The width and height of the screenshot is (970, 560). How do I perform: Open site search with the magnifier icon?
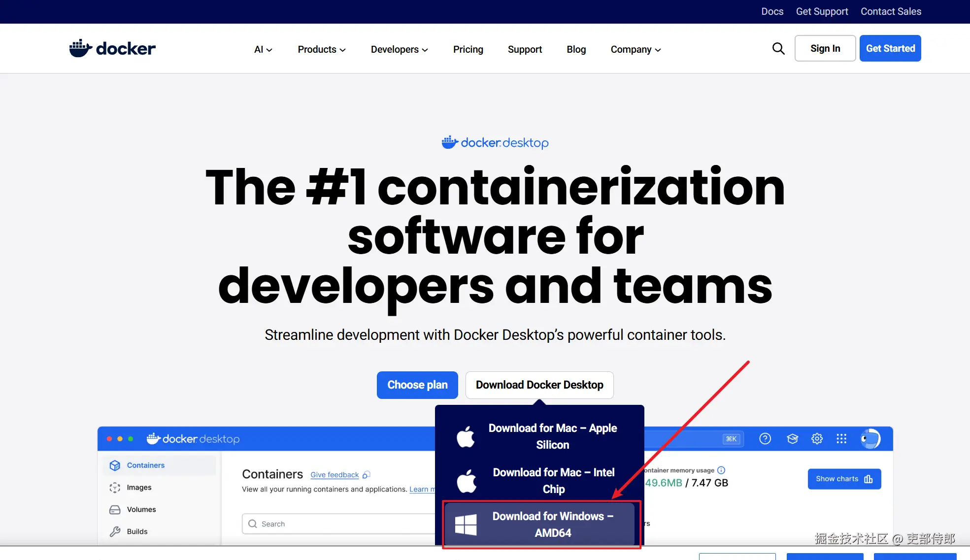(778, 48)
